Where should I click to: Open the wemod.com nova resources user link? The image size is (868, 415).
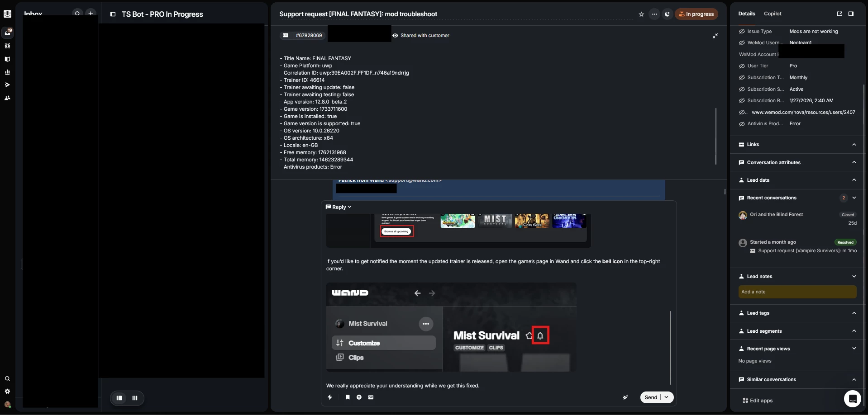803,112
